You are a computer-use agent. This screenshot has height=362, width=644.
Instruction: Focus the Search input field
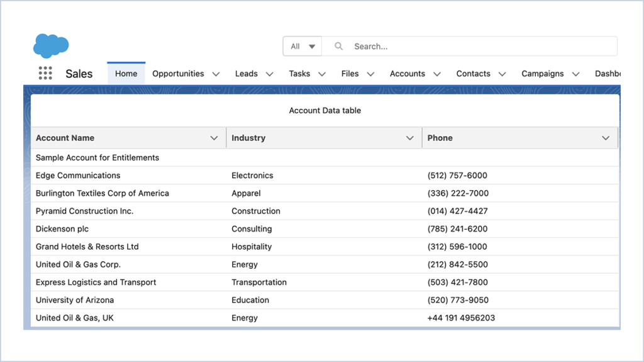click(469, 46)
